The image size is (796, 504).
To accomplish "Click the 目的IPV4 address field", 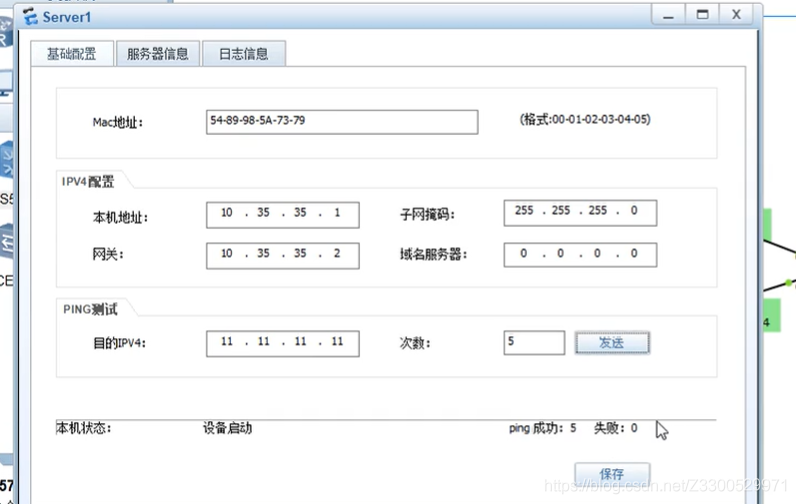I will tap(283, 344).
